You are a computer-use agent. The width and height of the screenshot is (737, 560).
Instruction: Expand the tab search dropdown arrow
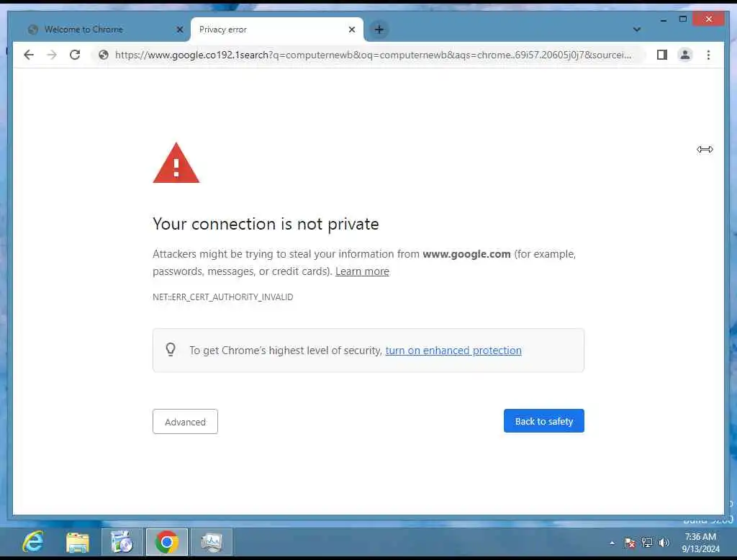coord(636,30)
